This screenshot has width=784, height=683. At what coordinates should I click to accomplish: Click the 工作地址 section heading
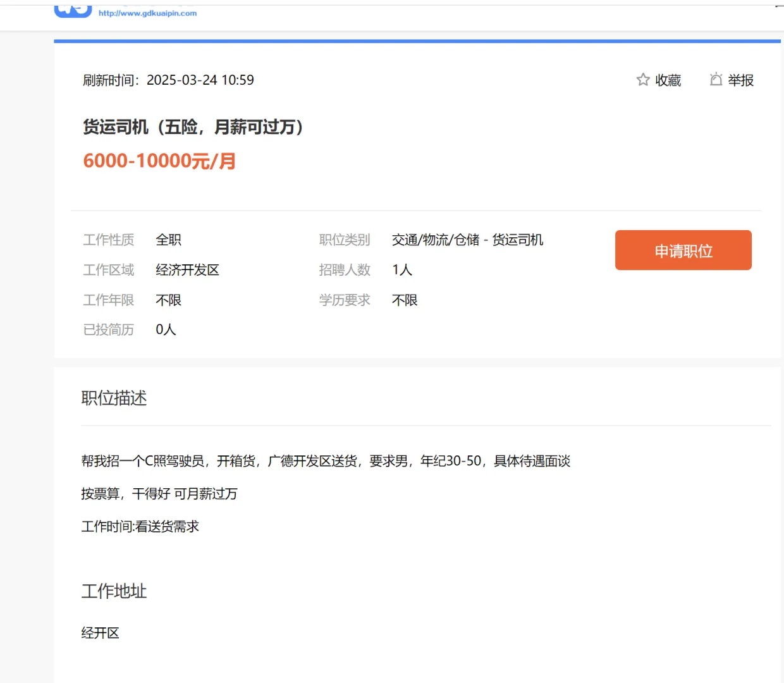[x=114, y=591]
